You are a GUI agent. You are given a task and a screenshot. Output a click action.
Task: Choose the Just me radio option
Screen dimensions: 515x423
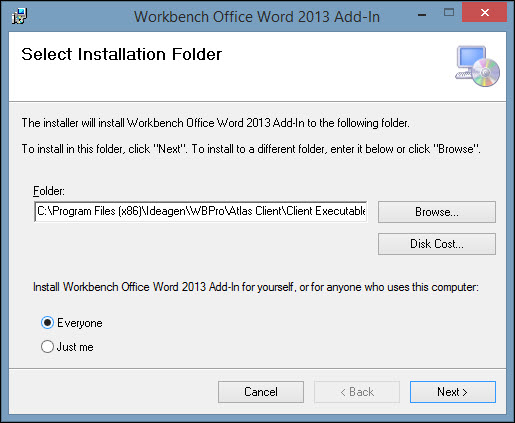[x=47, y=347]
